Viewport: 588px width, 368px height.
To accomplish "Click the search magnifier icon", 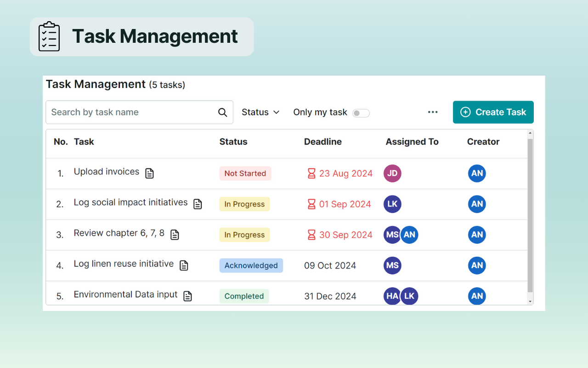I will 223,113.
